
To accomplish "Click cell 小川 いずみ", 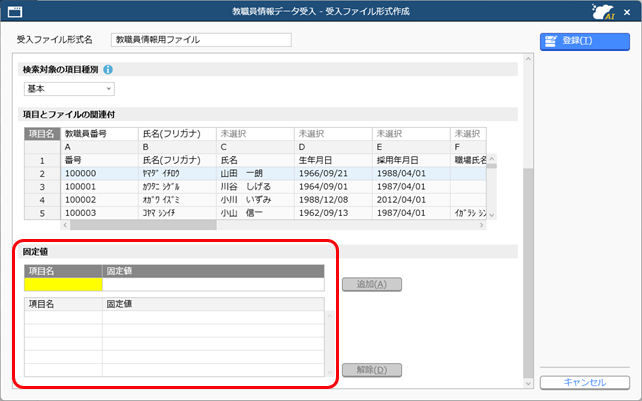I will pos(255,199).
